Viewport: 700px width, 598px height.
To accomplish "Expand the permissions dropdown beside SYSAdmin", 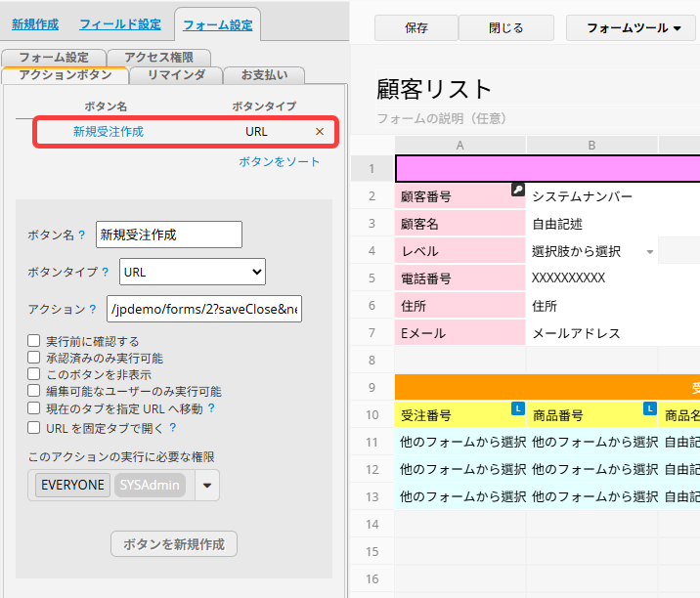I will 205,485.
